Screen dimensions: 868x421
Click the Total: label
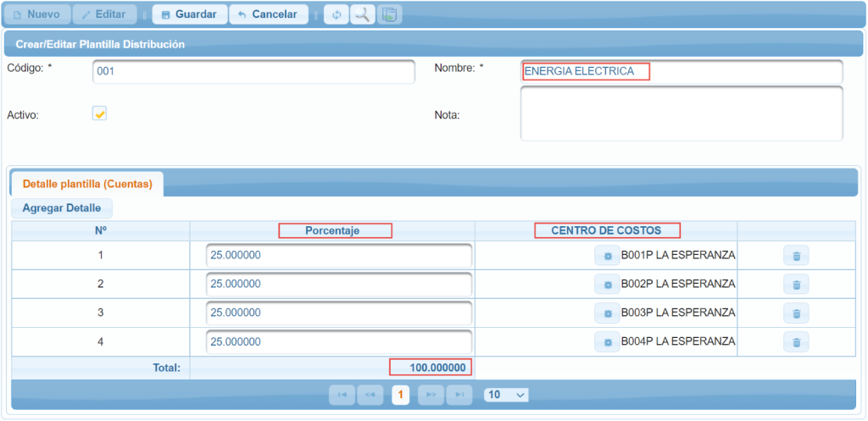(x=167, y=368)
